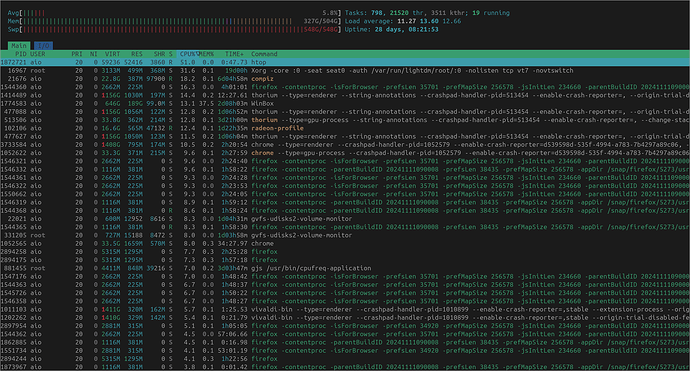Select the htop process row 1872721
The width and height of the screenshot is (690, 371).
point(345,62)
